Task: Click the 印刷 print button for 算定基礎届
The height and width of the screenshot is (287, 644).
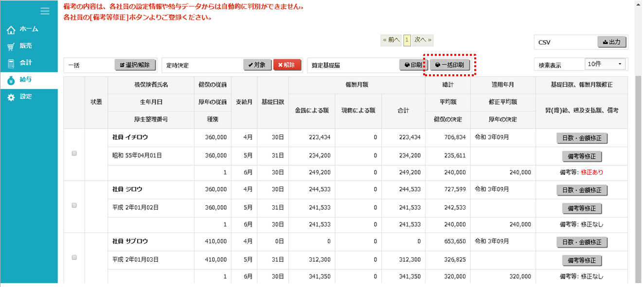Action: [x=413, y=65]
